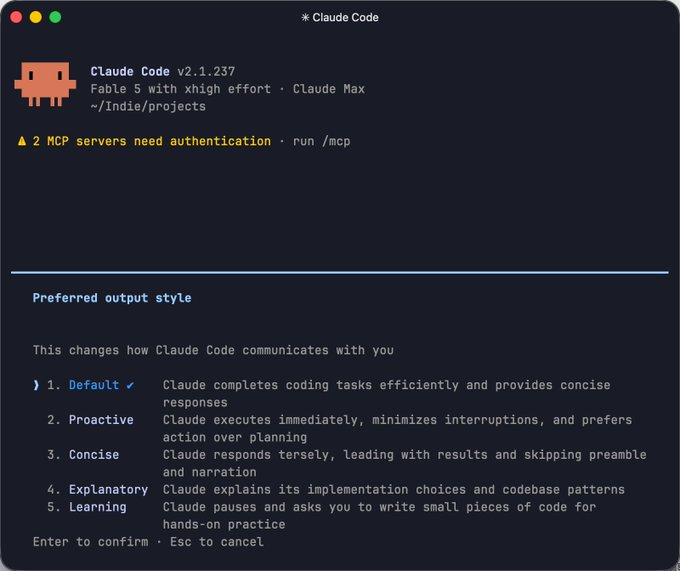The image size is (680, 571).
Task: Click the blue checkmark beside Default
Action: (x=130, y=385)
